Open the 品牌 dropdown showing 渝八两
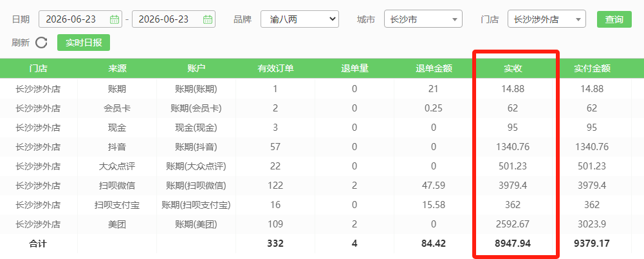The width and height of the screenshot is (644, 259). tap(300, 19)
